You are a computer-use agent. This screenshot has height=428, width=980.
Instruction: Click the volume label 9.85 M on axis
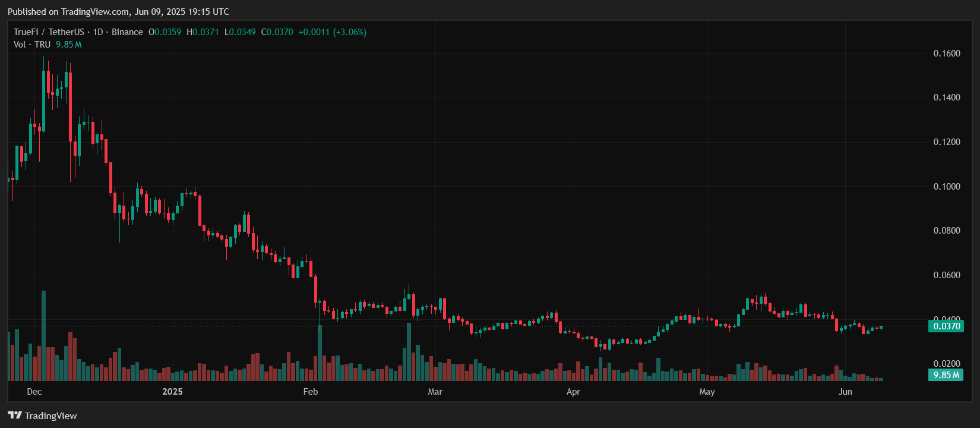[x=946, y=374]
